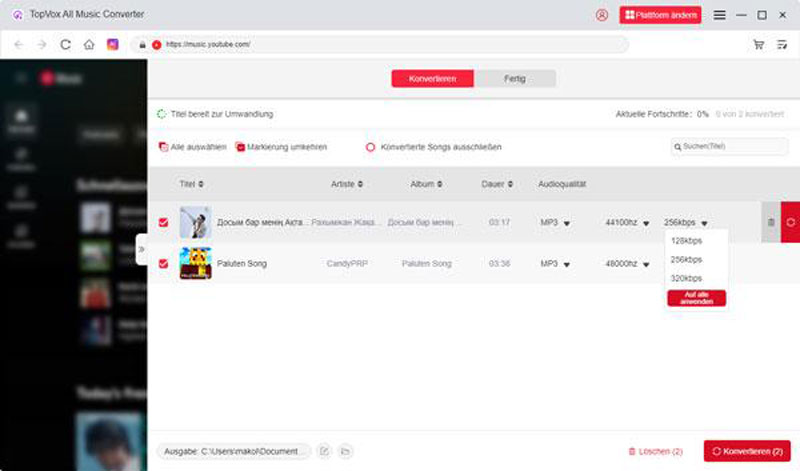Click 'Auf alle anwenden' button
Image resolution: width=800 pixels, height=471 pixels.
(696, 298)
